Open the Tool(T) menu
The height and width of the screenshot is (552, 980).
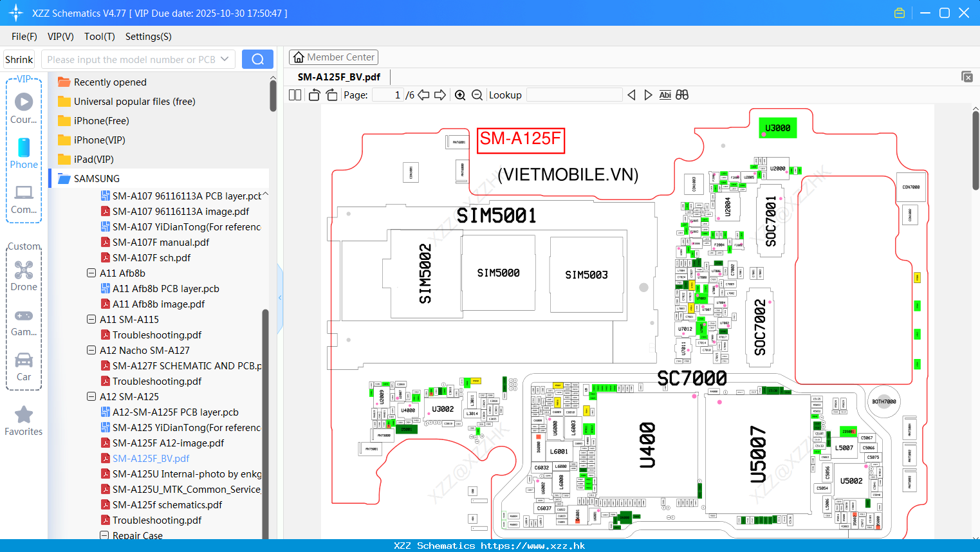pos(100,37)
